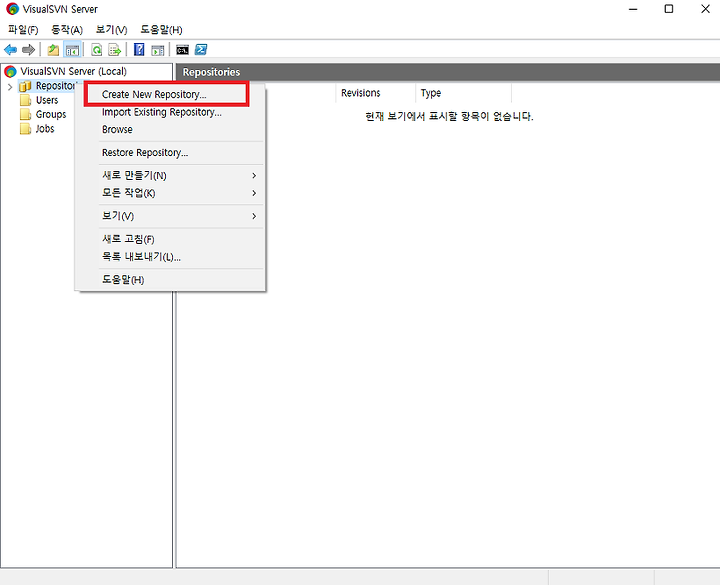Click the VisualSVN logo in title bar

(12, 9)
